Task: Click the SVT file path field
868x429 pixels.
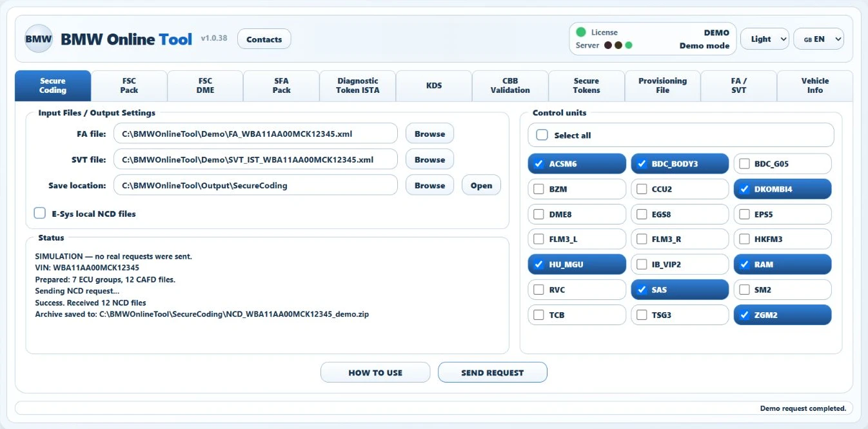Action: (x=256, y=159)
